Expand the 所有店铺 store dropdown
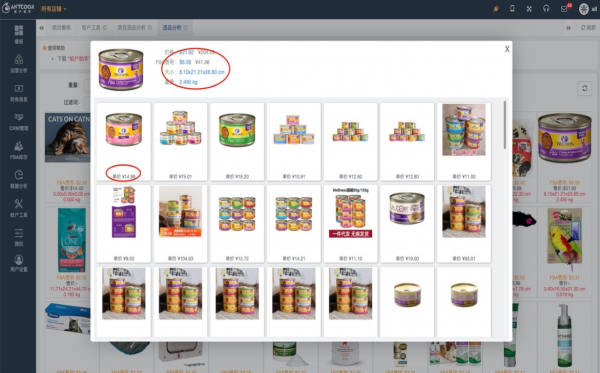Screen dimensions: 600x373 54,8
